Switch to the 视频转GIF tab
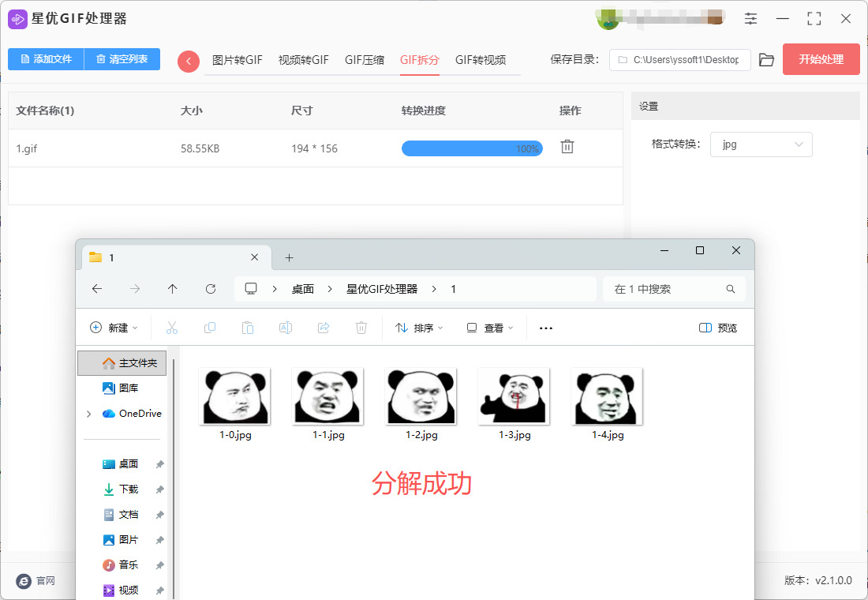The height and width of the screenshot is (600, 868). [x=303, y=60]
